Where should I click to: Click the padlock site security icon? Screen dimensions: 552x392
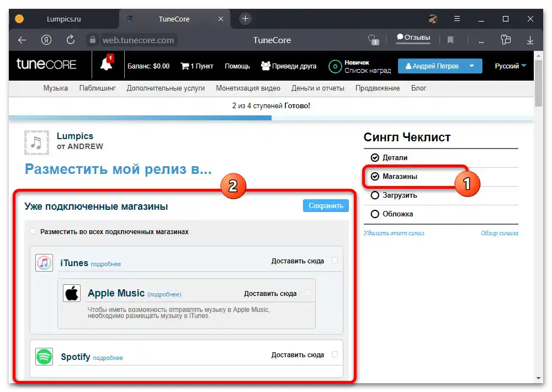pyautogui.click(x=92, y=40)
